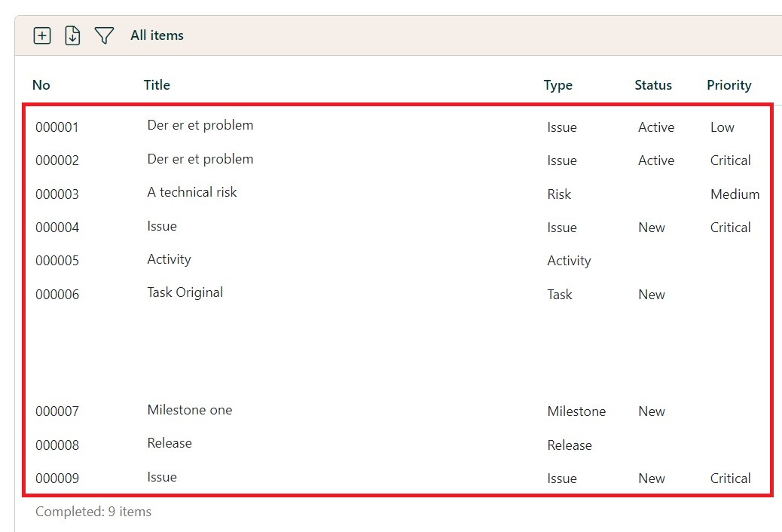Click the Activity title in row 000005
Screen dimensions: 782x532
point(169,259)
